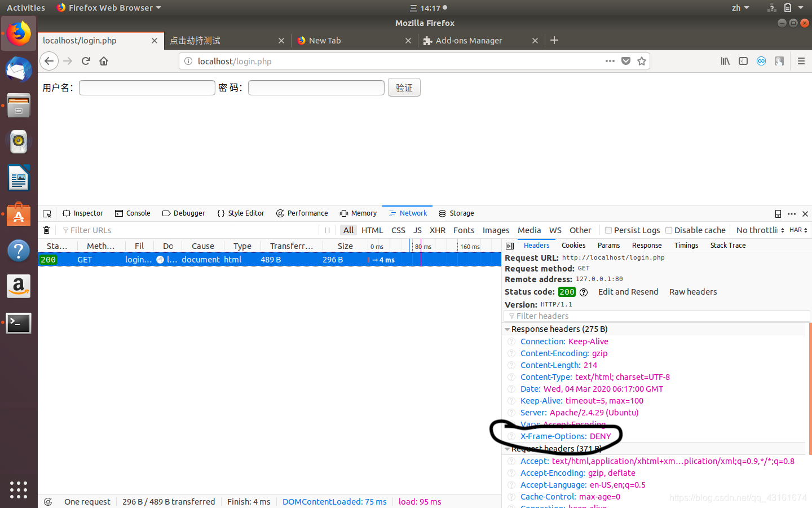Click the 用户名 username input field

(x=147, y=87)
